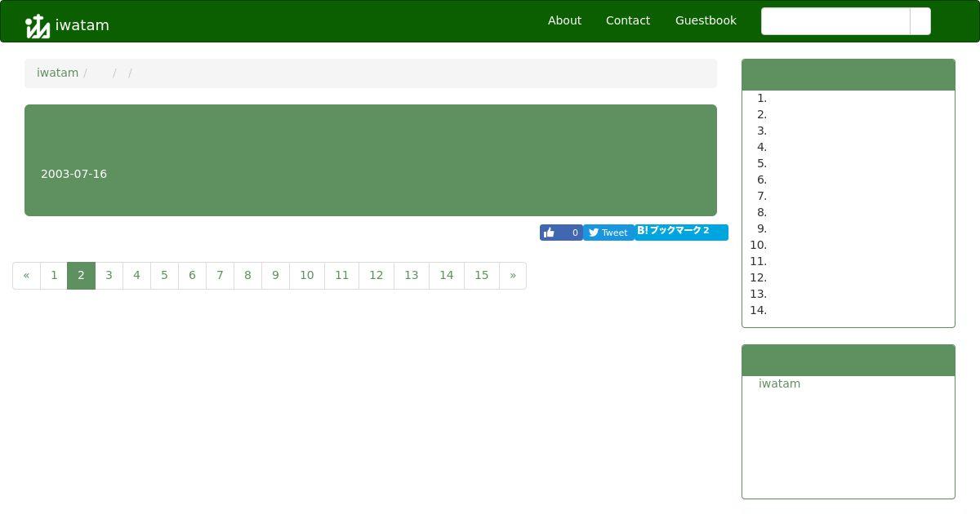Image resolution: width=980 pixels, height=514 pixels.
Task: Go to next page with » arrow
Action: (x=513, y=275)
